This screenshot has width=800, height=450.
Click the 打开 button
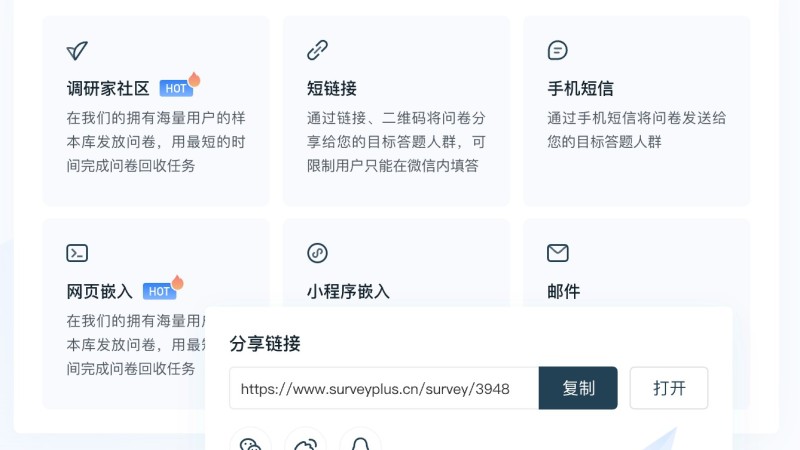tap(669, 388)
